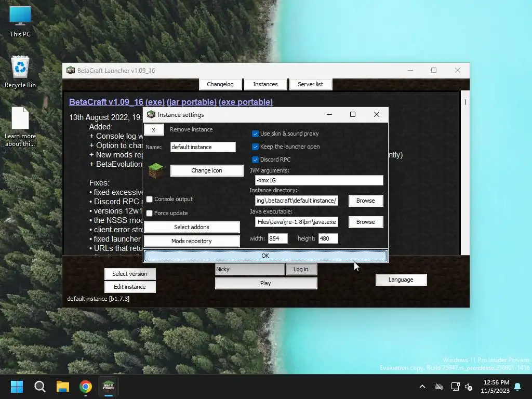
Task: Click the Instance directory path field
Action: click(297, 201)
